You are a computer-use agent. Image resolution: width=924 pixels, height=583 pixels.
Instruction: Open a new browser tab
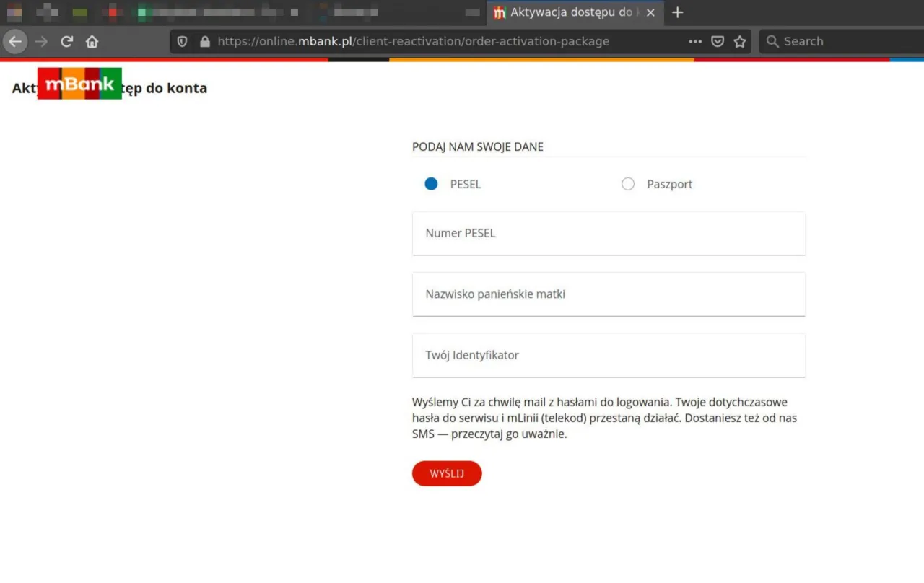pyautogui.click(x=677, y=12)
